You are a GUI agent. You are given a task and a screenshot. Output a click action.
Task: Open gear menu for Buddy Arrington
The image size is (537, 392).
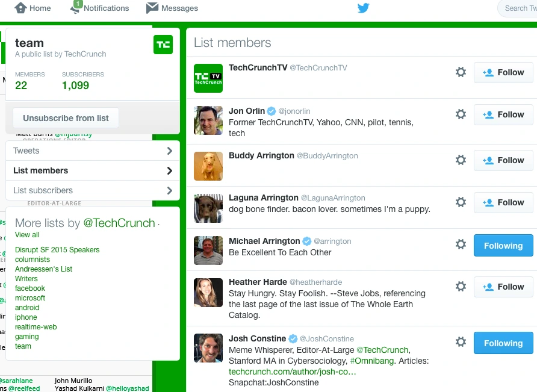click(461, 160)
